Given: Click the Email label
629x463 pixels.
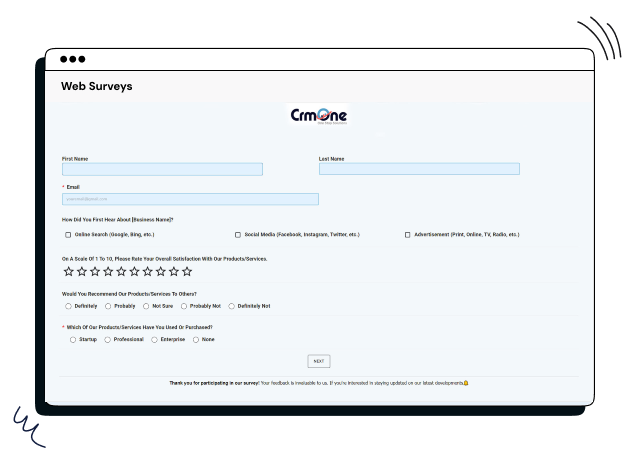Looking at the screenshot, I should pyautogui.click(x=73, y=187).
